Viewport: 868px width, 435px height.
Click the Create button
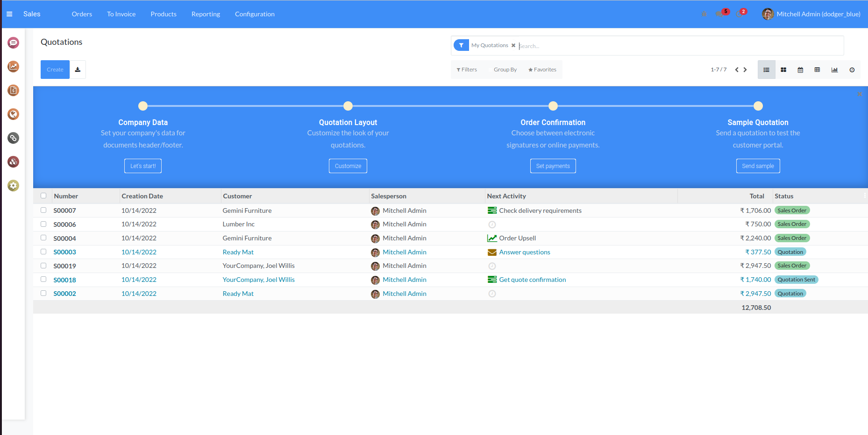pos(55,70)
